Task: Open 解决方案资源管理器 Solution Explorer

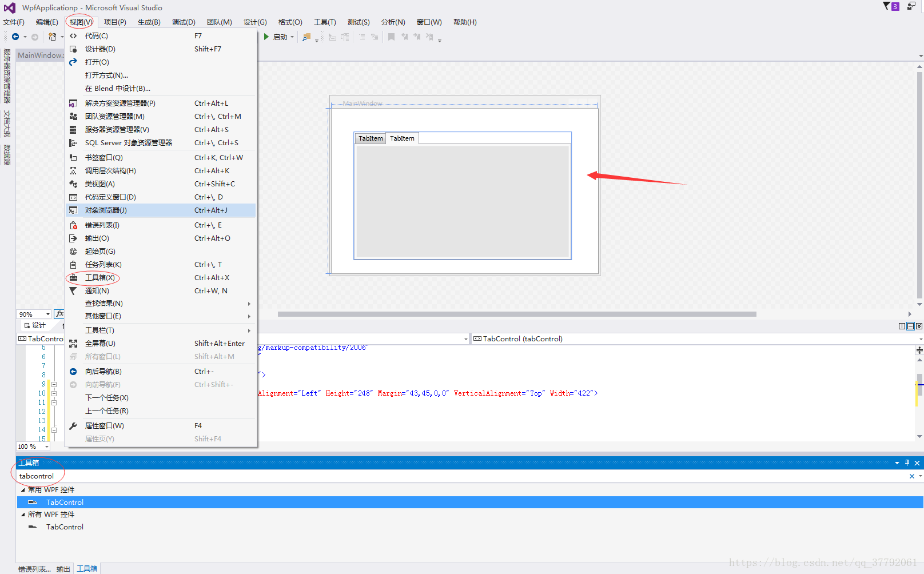Action: tap(161, 103)
